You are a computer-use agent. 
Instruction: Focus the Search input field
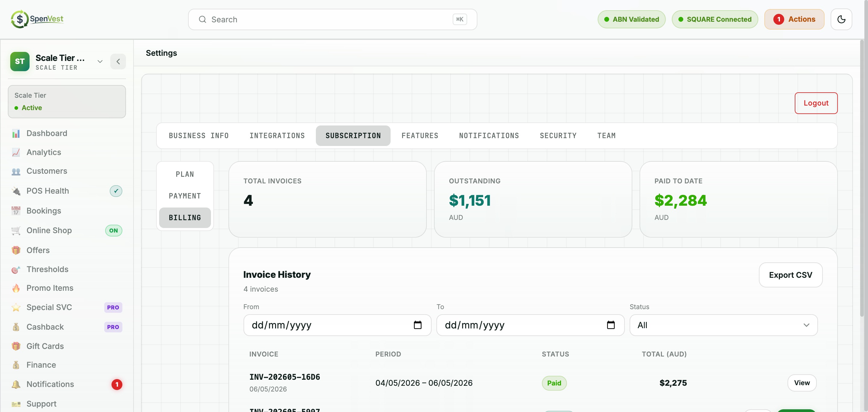332,19
